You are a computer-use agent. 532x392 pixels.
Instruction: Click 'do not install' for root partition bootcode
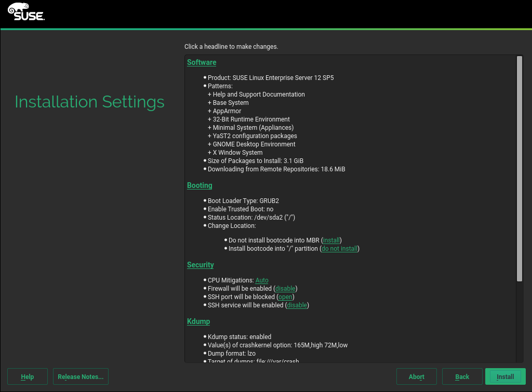339,249
